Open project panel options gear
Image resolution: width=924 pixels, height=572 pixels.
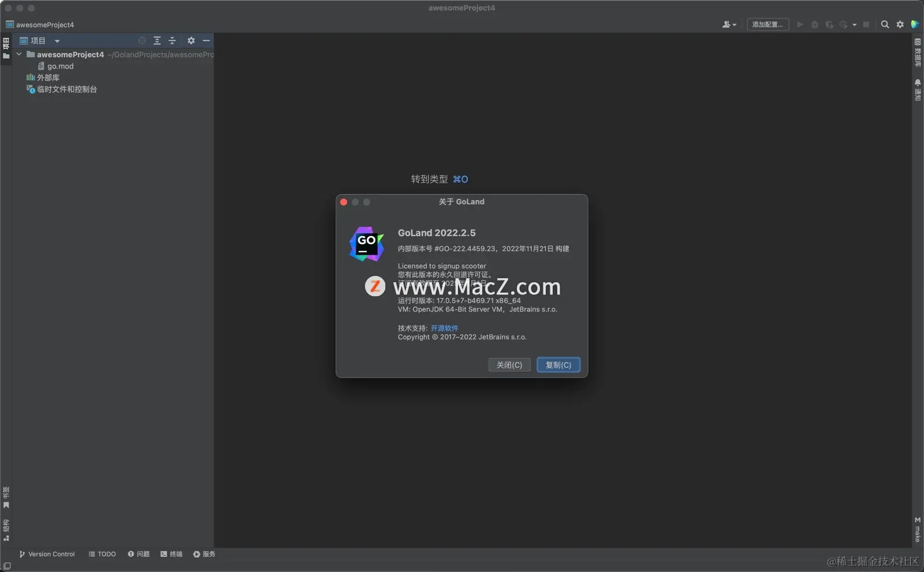coord(191,40)
